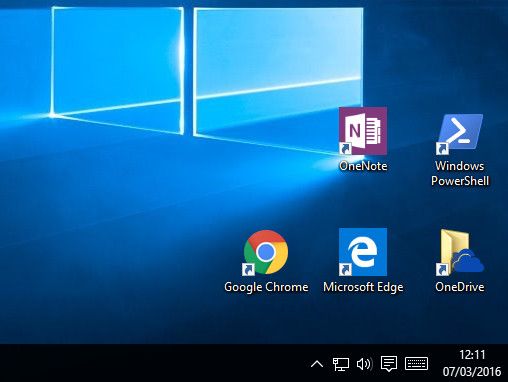
Task: Select the Google Chrome desktop icon
Action: pos(266,252)
